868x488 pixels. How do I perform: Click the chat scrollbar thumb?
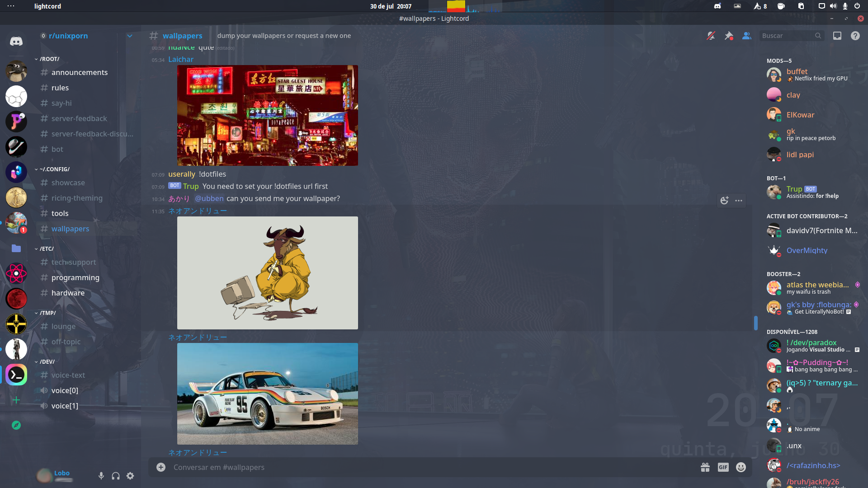(755, 323)
